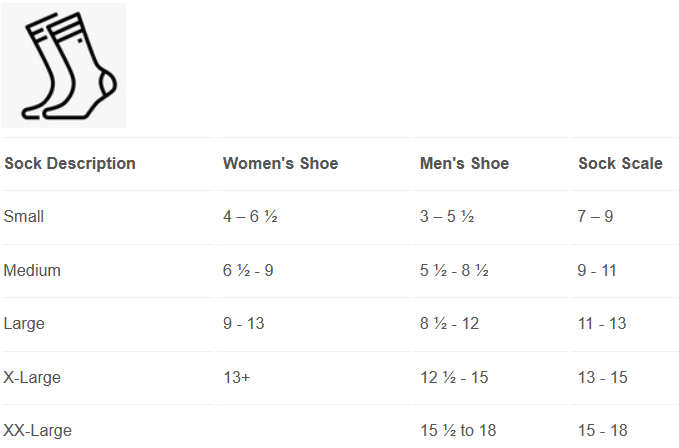
Task: Select the X-Large row label
Action: point(32,378)
